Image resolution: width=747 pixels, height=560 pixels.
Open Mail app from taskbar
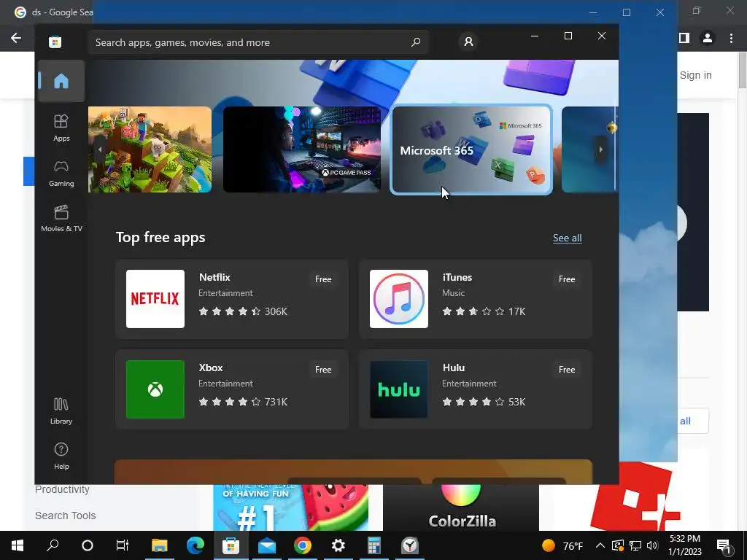pyautogui.click(x=267, y=545)
